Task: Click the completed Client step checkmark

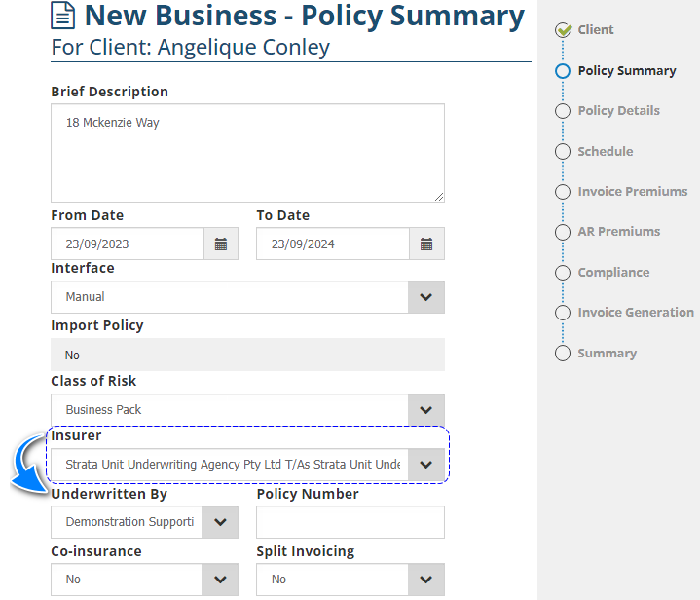Action: tap(563, 30)
